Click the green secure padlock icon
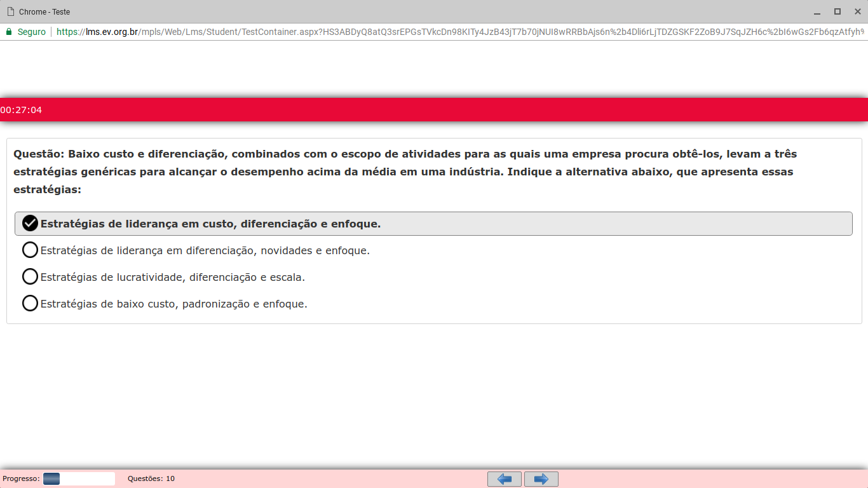The height and width of the screenshot is (488, 868). [9, 31]
